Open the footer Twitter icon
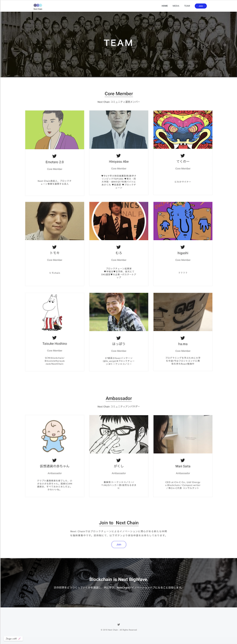237x644 pixels. click(x=118, y=624)
